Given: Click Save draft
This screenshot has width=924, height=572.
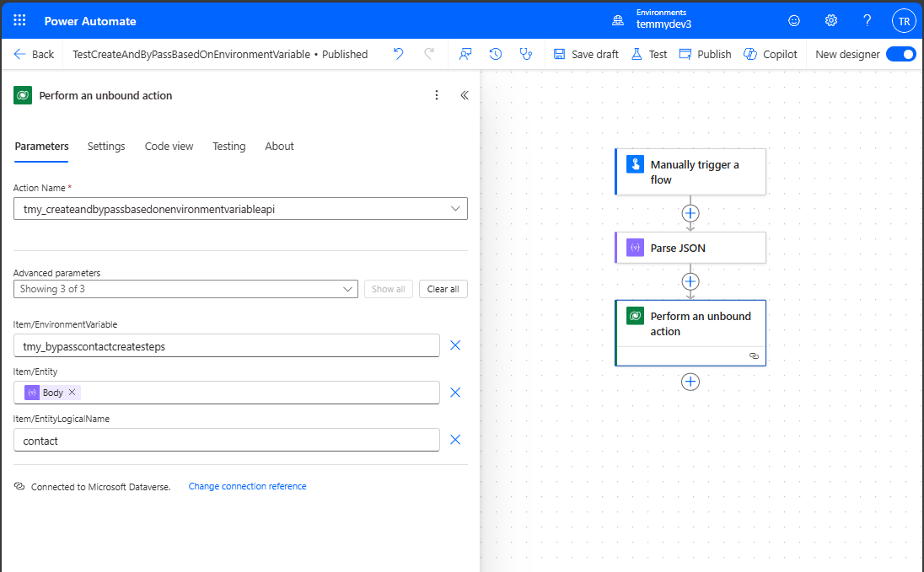Looking at the screenshot, I should (x=586, y=54).
